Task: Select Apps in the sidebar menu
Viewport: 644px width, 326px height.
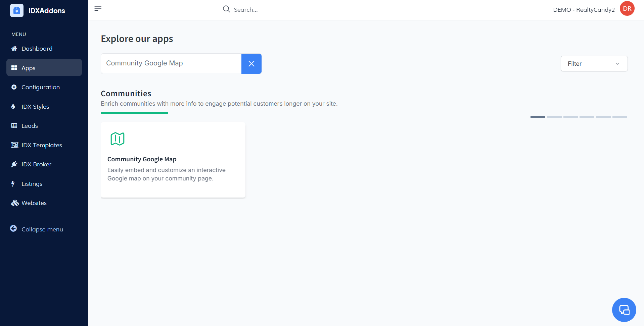Action: point(29,68)
